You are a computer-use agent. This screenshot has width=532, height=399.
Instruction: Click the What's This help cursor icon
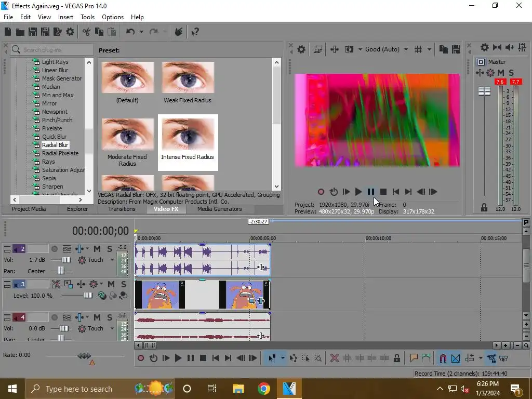[195, 32]
